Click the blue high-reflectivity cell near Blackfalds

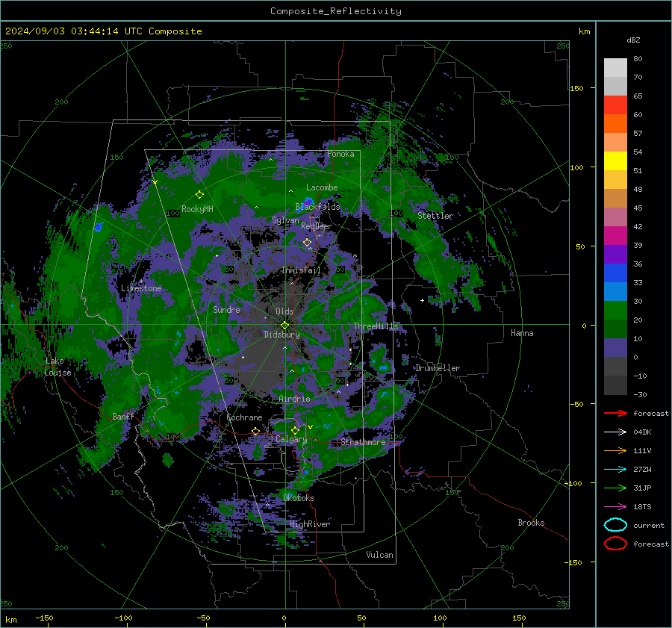[308, 201]
